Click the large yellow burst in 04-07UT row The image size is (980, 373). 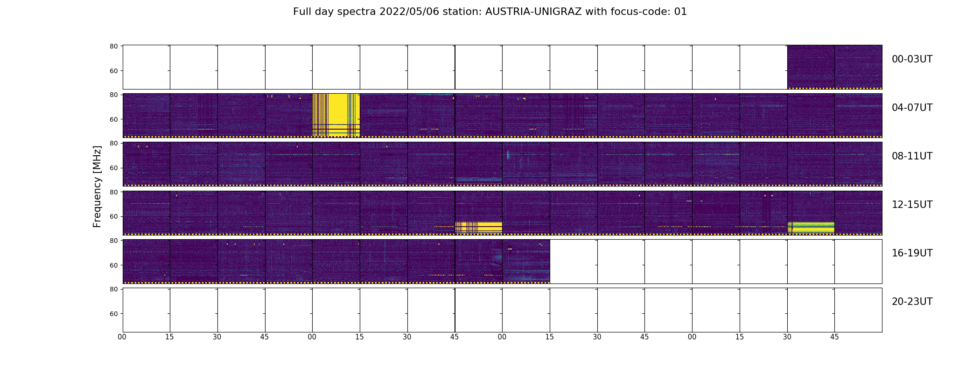336,115
